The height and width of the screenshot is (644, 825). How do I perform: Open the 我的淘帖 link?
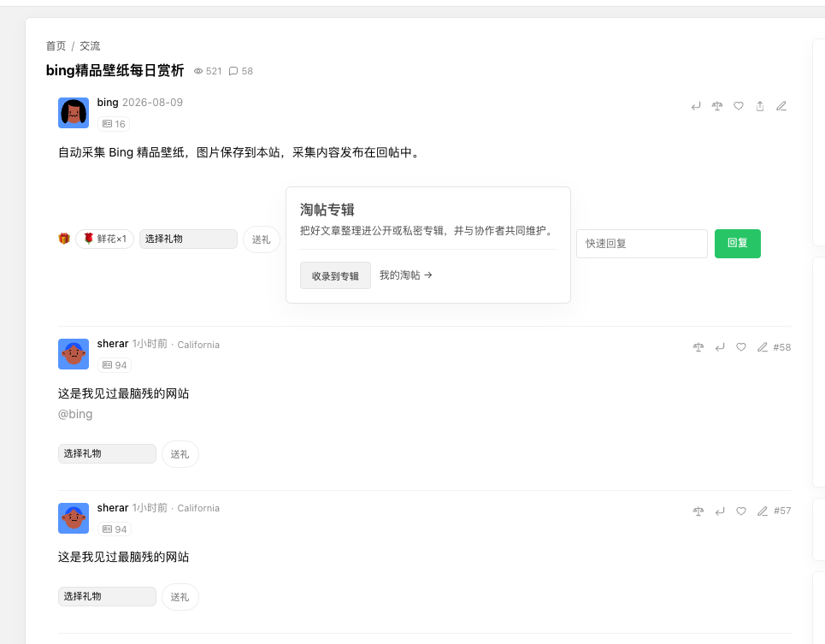405,275
